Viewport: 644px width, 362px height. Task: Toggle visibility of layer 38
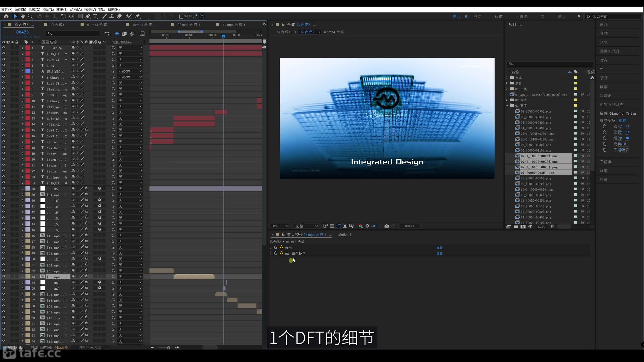tap(4, 188)
